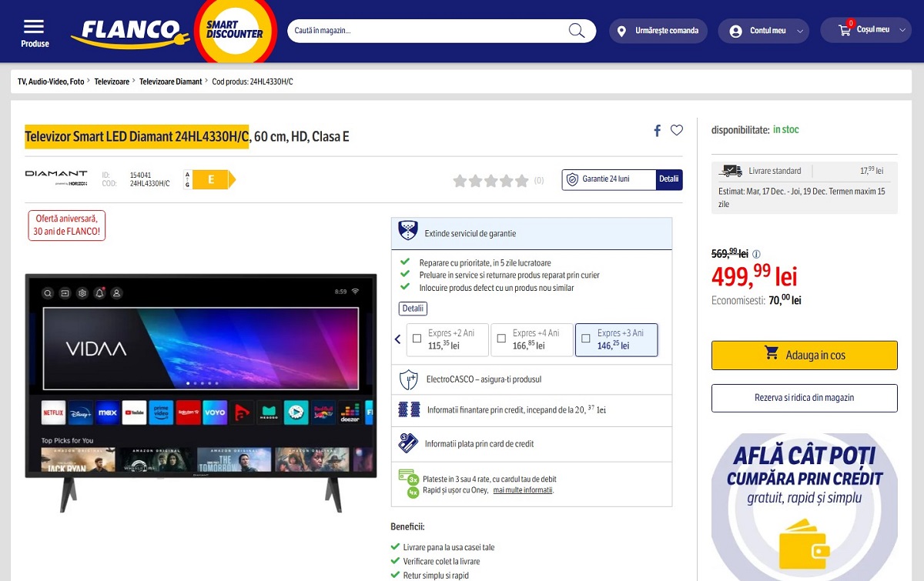The width and height of the screenshot is (924, 581).
Task: Tick the Expres +4 Ani checkbox
Action: click(x=501, y=338)
